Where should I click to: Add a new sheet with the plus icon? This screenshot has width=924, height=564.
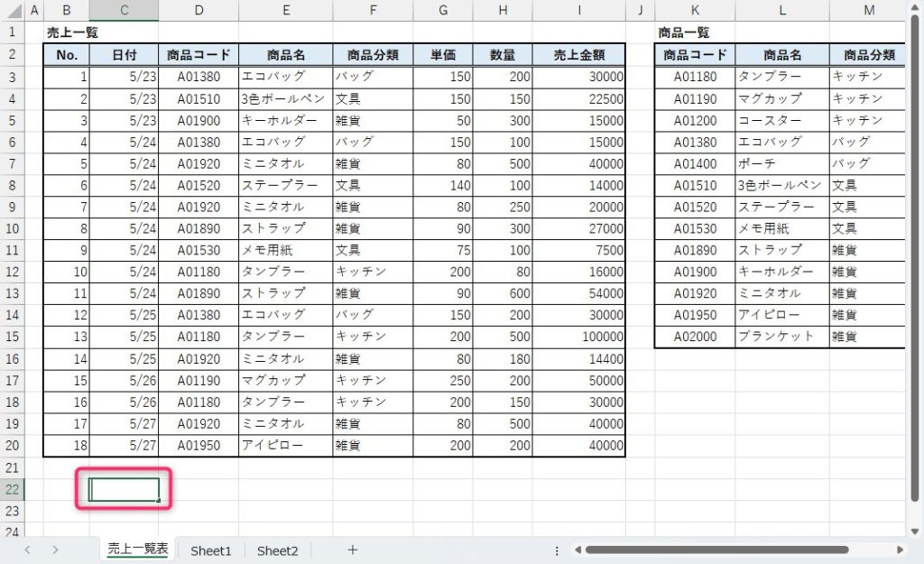[x=353, y=550]
